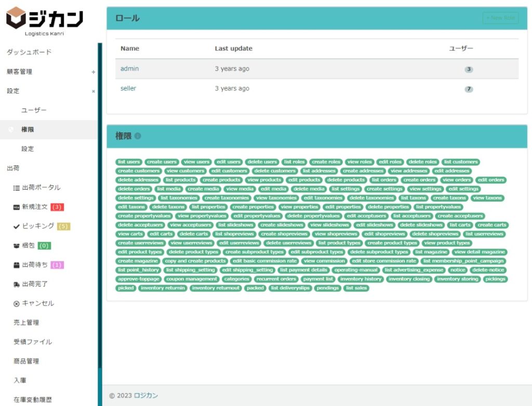Image resolution: width=532 pixels, height=406 pixels.
Task: Click the ロジカン footer link
Action: (x=145, y=396)
